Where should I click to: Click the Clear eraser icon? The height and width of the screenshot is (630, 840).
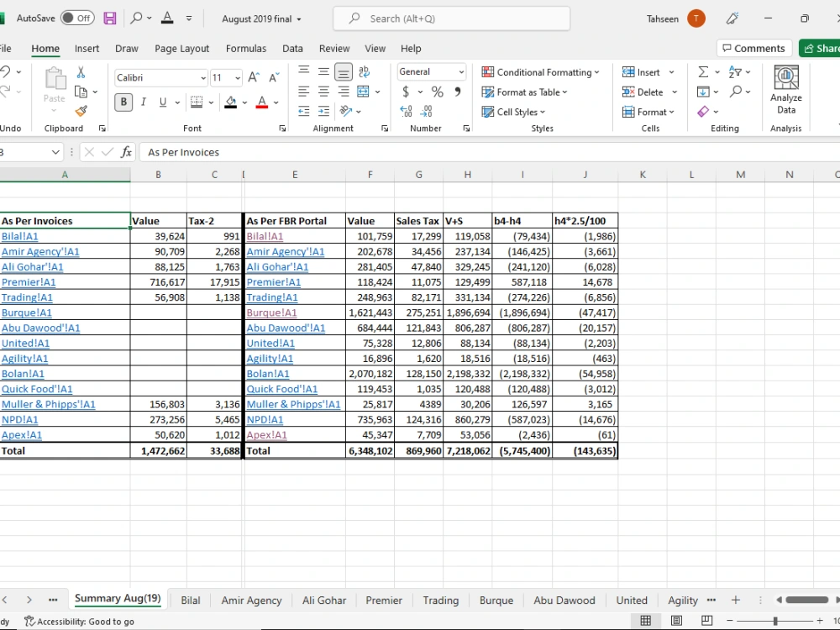coord(703,112)
